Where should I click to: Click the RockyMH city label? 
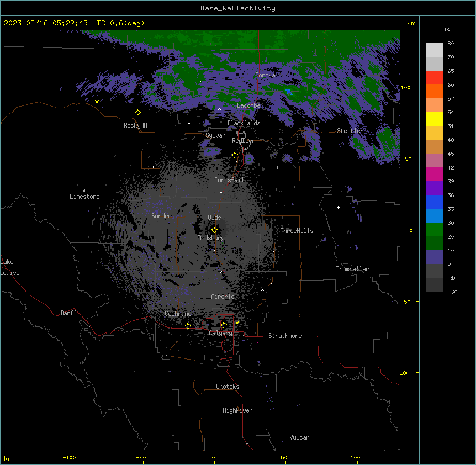pos(135,125)
